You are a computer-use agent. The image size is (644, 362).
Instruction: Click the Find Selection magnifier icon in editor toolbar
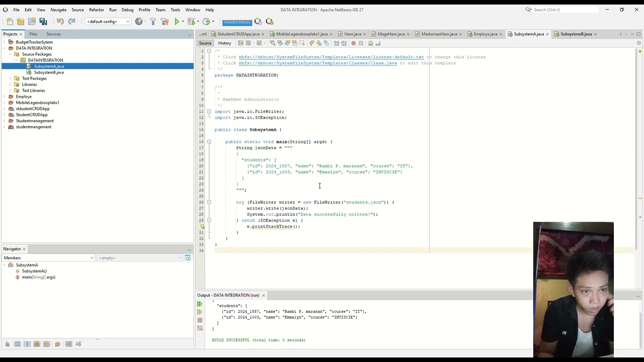coord(273,43)
